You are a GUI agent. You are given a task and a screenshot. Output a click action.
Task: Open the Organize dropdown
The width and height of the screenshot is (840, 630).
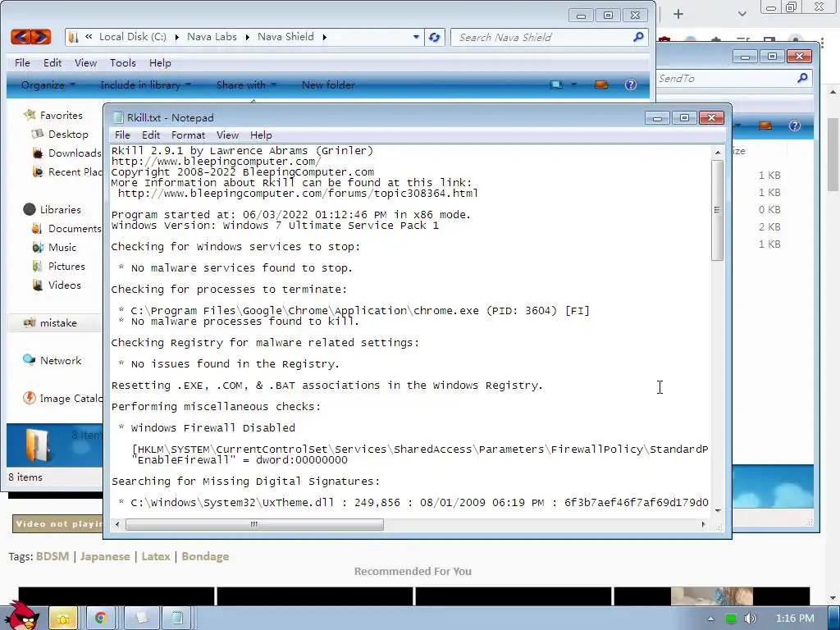tap(48, 84)
